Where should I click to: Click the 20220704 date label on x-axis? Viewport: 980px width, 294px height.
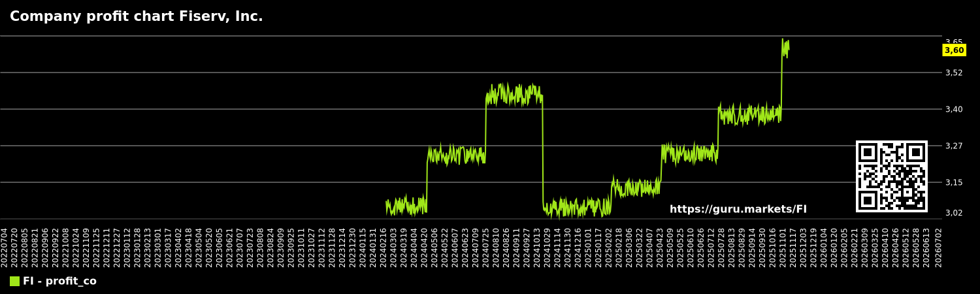pyautogui.click(x=5, y=247)
